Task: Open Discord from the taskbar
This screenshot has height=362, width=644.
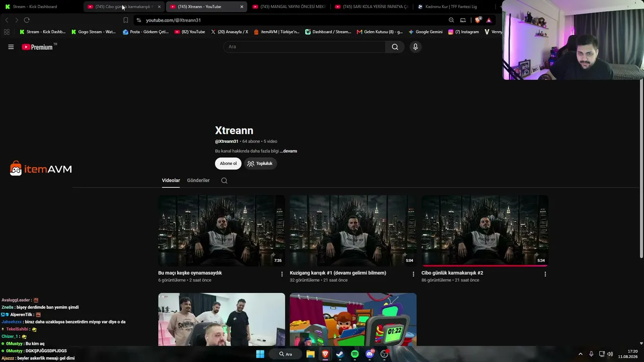Action: click(370, 354)
